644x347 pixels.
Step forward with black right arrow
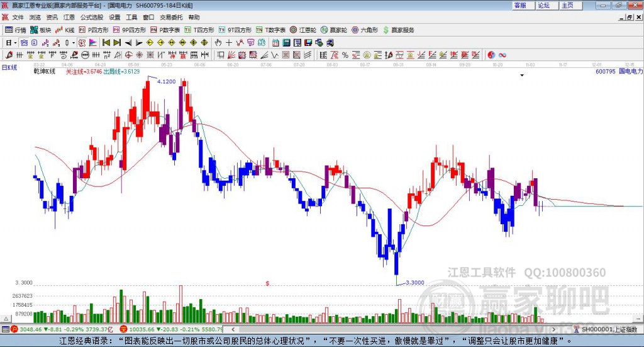[139, 42]
